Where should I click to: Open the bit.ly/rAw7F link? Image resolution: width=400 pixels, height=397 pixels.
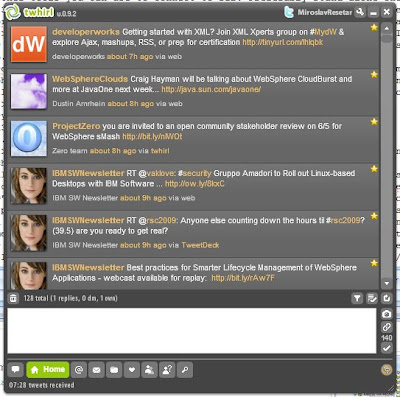[x=243, y=278]
